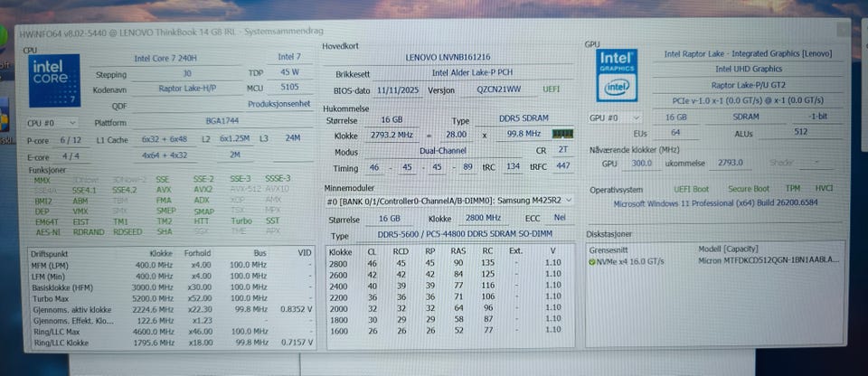Click the BIOS date 11/11/2025 field
The image size is (868, 376).
[x=398, y=90]
